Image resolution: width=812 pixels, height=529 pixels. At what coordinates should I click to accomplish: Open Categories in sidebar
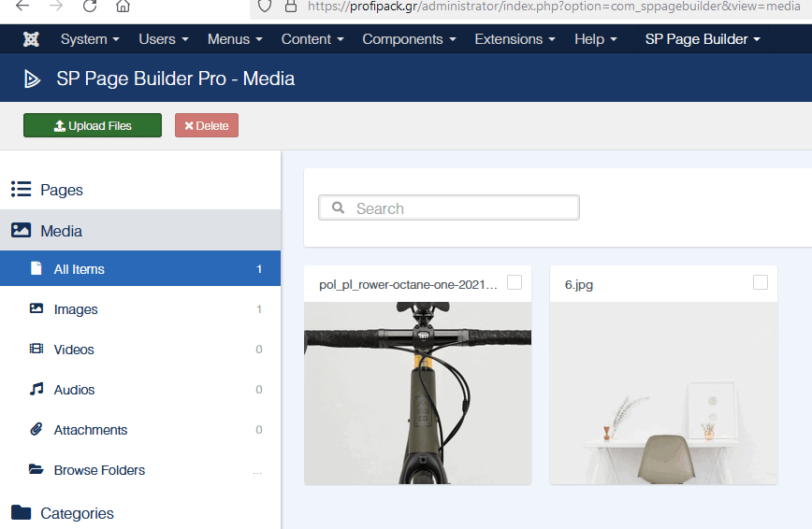point(140,513)
